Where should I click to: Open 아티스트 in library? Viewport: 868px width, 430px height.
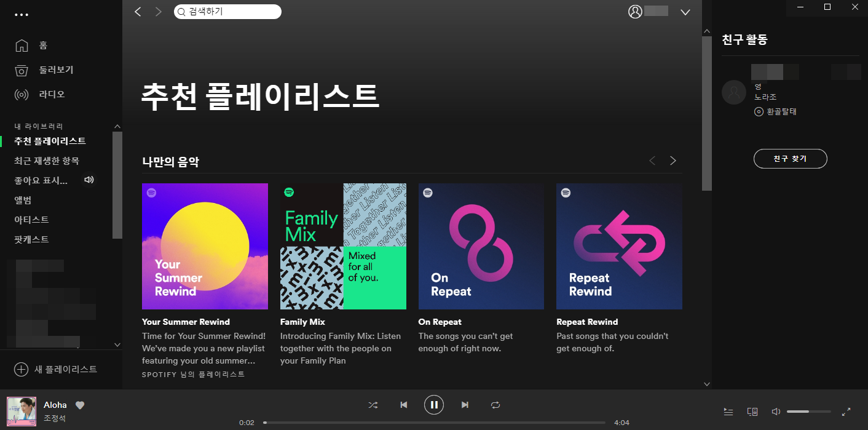(x=31, y=220)
